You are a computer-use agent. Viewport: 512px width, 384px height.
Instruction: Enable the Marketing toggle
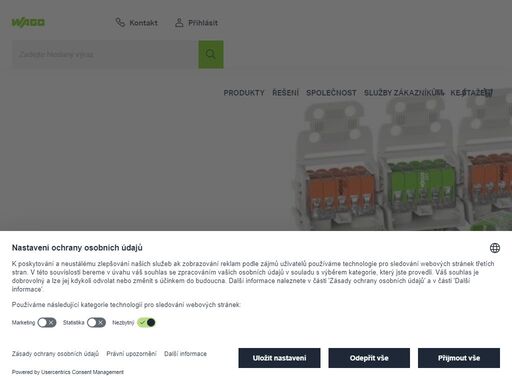[47, 323]
